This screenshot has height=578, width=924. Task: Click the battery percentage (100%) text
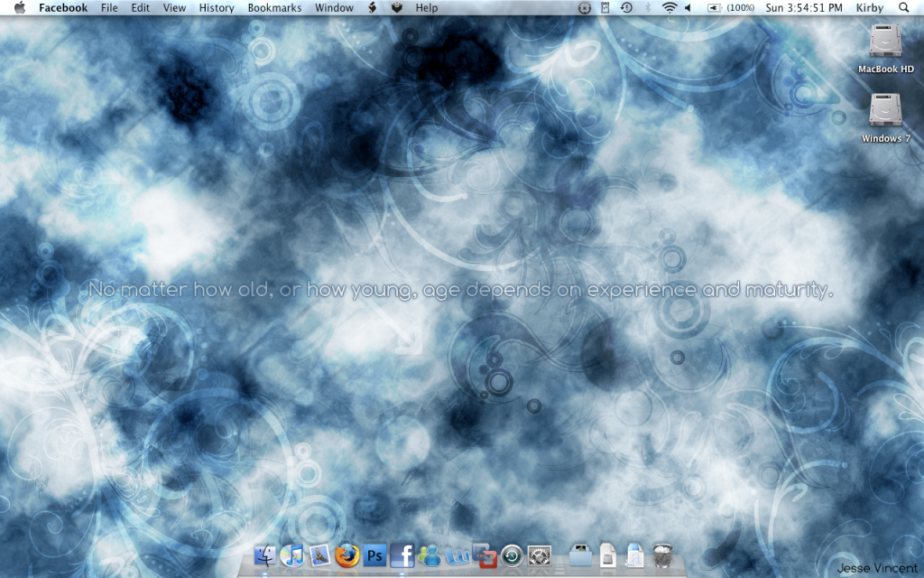pyautogui.click(x=740, y=7)
